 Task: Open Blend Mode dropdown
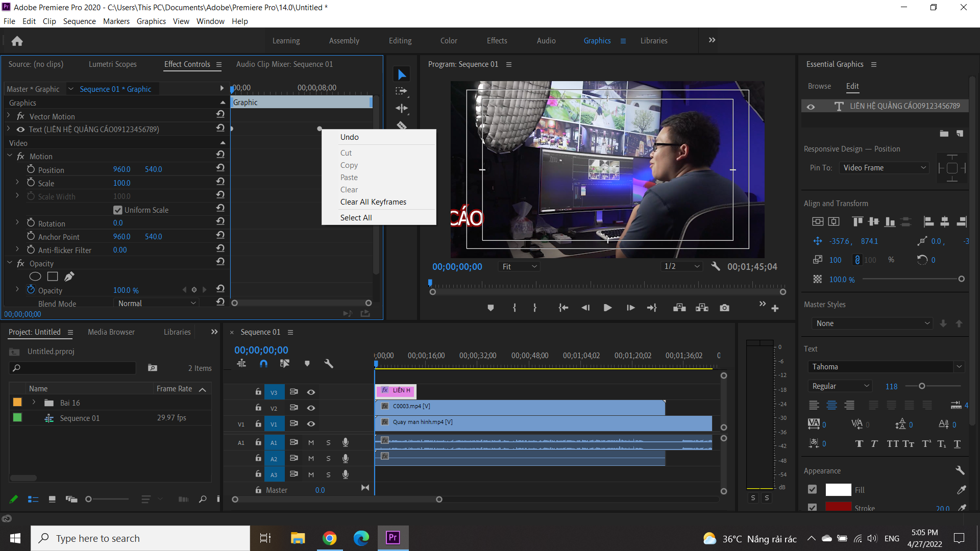pos(156,303)
